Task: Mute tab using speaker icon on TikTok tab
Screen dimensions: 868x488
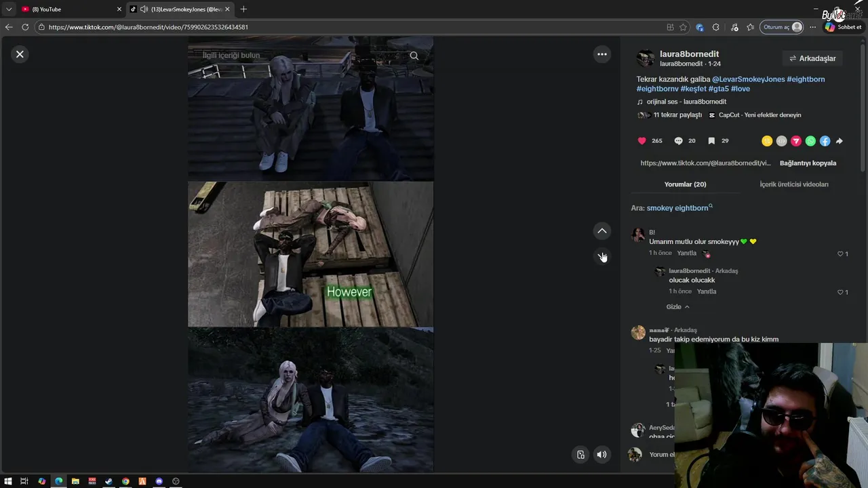Action: pos(144,9)
